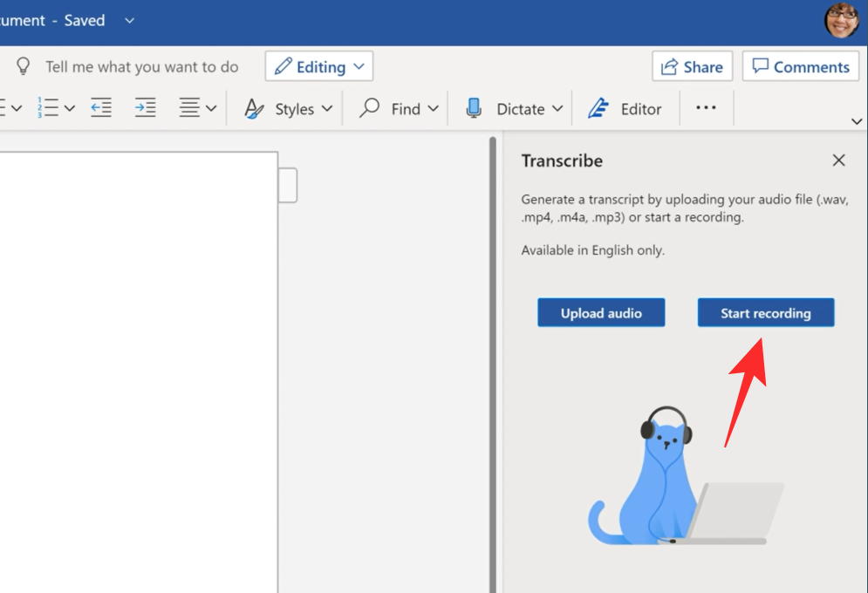Viewport: 868px width, 593px height.
Task: Open sharing via the Share button
Action: tap(692, 65)
